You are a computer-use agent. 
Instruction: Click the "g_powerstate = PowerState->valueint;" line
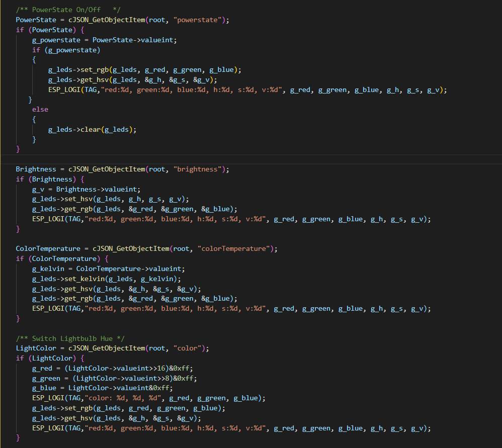coord(104,40)
